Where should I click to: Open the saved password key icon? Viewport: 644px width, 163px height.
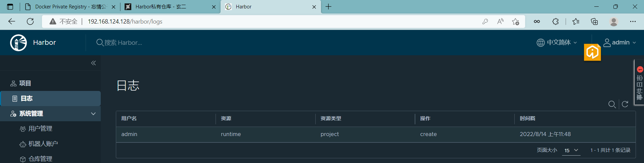(485, 22)
